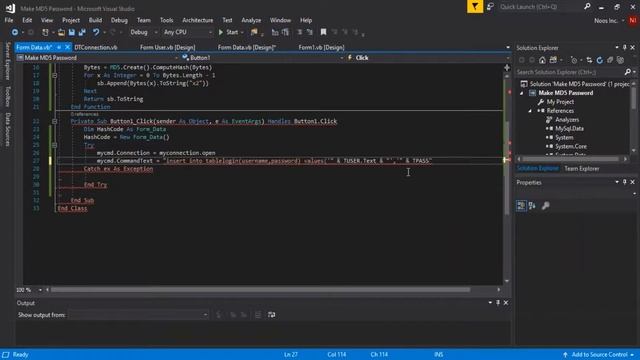Click the Solution Explorer horizontal scrollbar
This screenshot has height=360, width=640.
[x=571, y=159]
